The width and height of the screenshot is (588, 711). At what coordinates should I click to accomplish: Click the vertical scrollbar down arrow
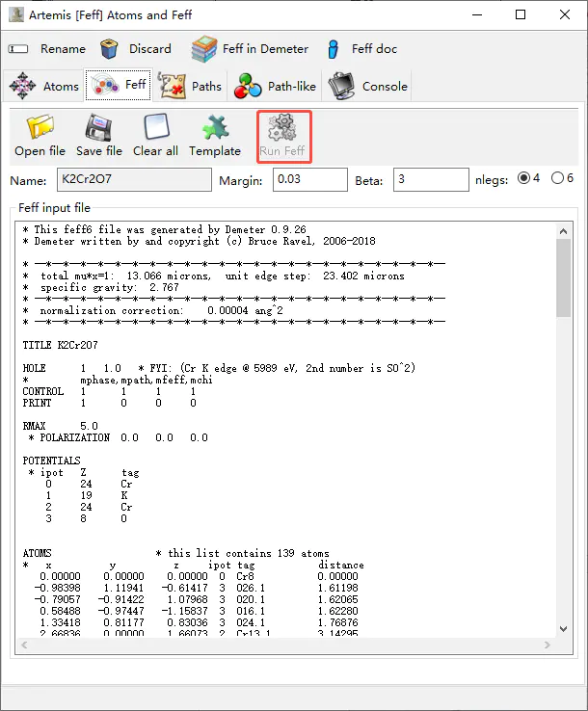pos(564,629)
